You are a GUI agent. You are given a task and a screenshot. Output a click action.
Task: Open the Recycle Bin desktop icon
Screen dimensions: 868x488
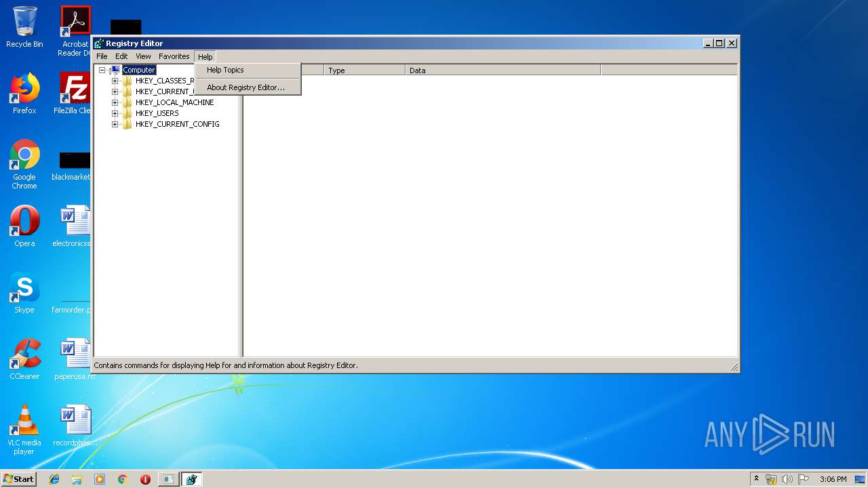pos(24,27)
